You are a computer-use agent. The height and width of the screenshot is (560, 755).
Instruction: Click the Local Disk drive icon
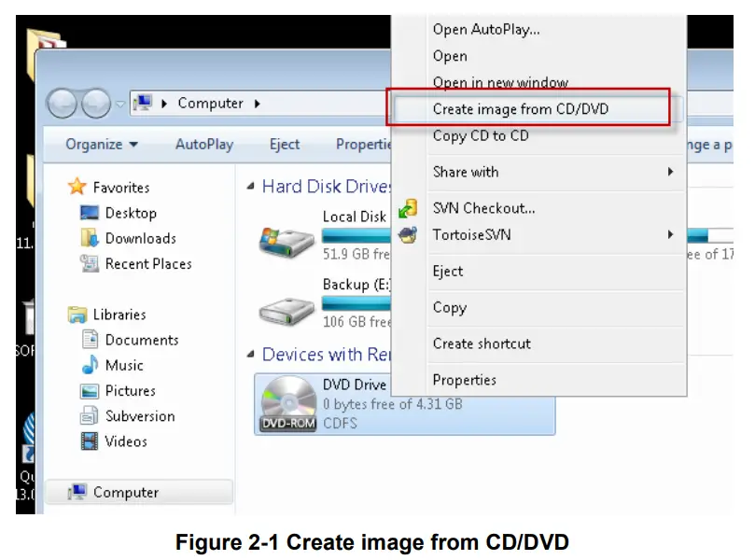coord(287,243)
